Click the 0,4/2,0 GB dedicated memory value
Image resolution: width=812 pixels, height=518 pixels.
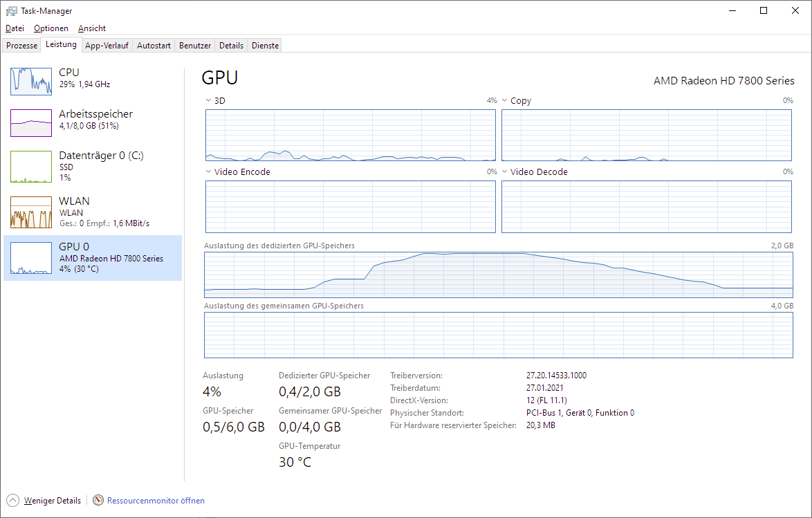(x=310, y=391)
